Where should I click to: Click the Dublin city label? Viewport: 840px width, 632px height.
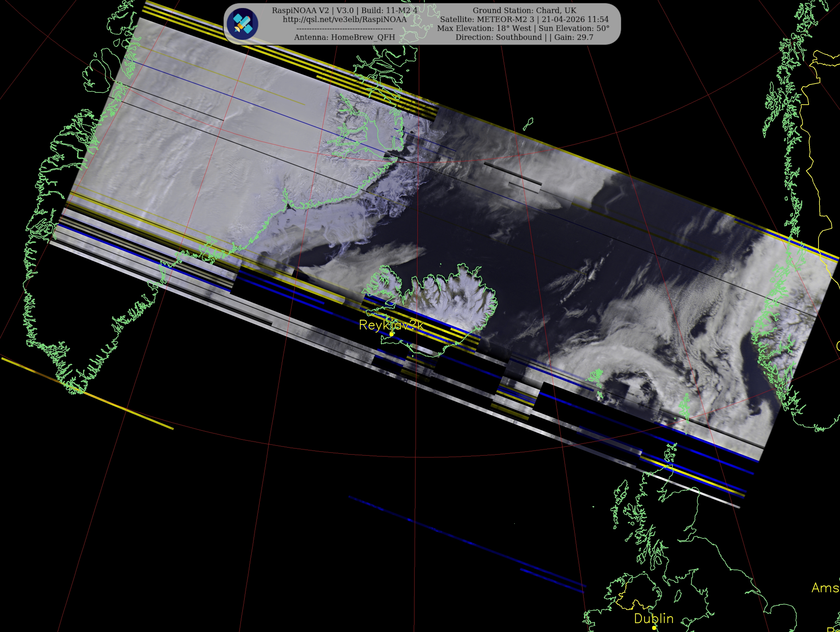(654, 619)
